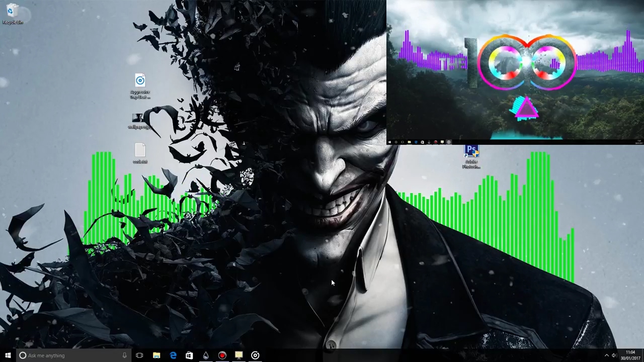
Task: Open File Explorer from the taskbar
Action: pyautogui.click(x=156, y=355)
